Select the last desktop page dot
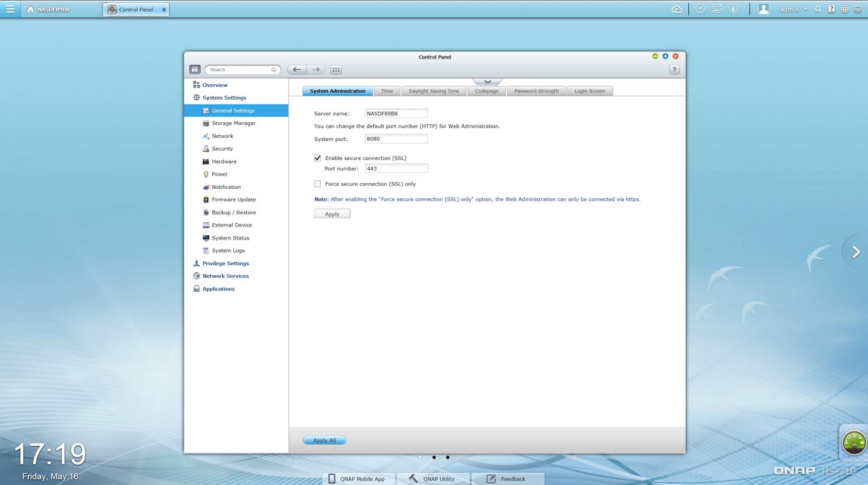 [448, 457]
